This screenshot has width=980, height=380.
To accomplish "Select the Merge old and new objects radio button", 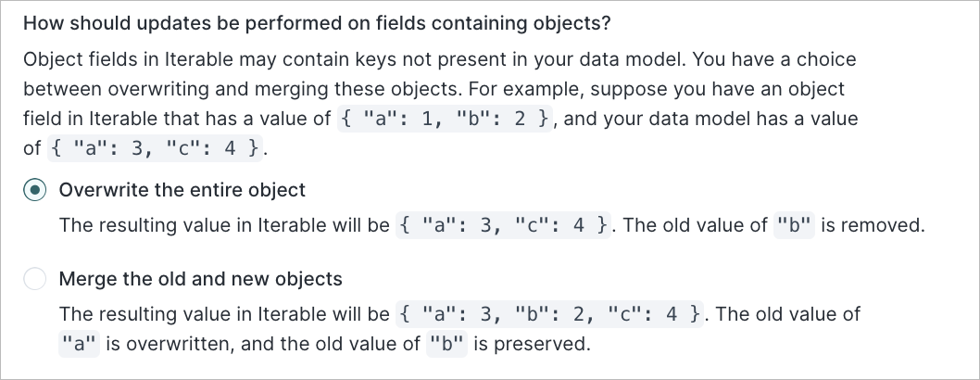I will click(34, 279).
